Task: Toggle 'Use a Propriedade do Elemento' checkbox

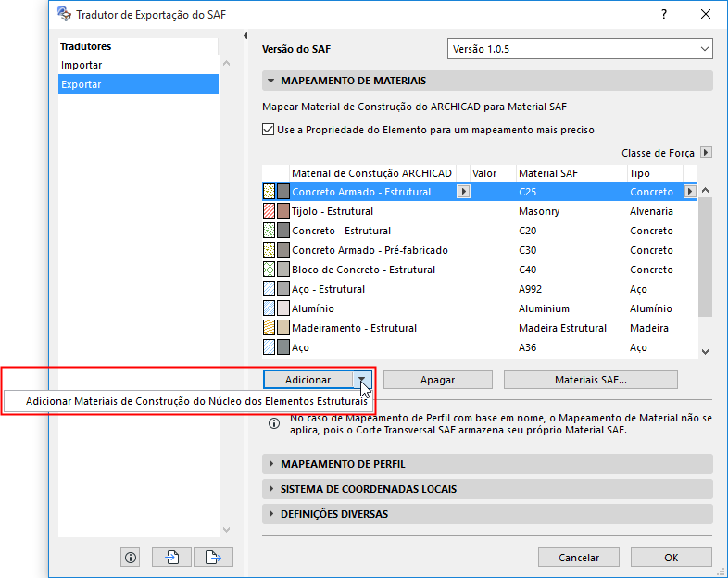Action: 268,130
